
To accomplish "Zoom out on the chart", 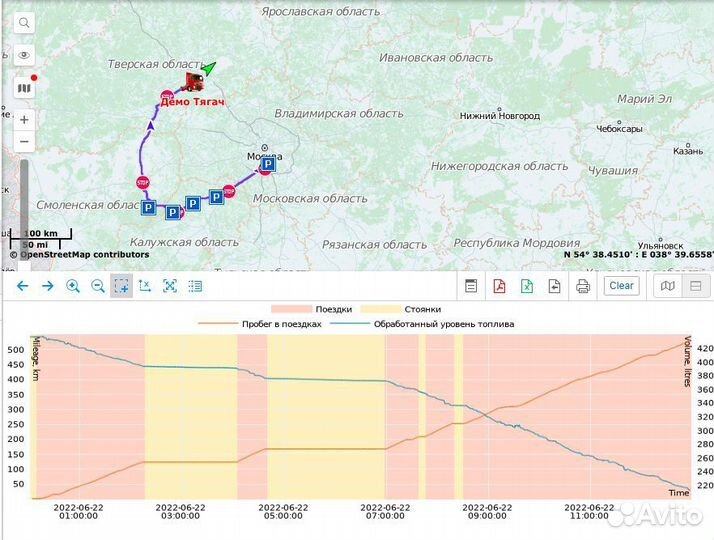I will [x=97, y=286].
